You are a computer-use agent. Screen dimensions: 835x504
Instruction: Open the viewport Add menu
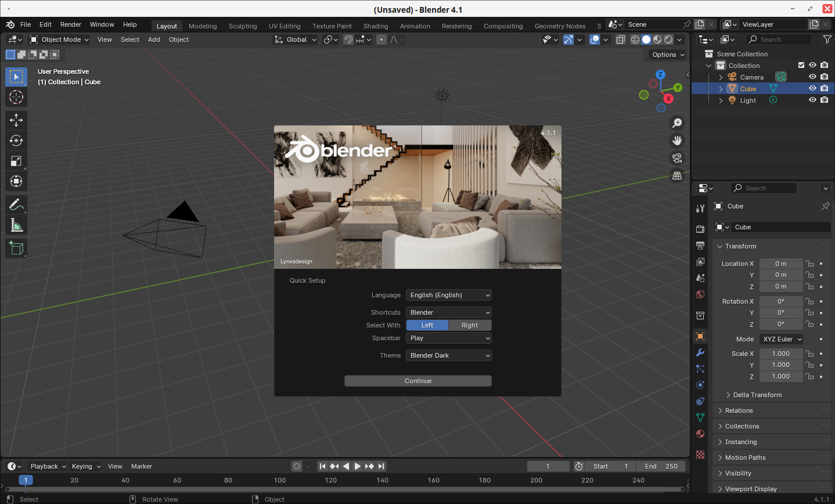pyautogui.click(x=154, y=39)
